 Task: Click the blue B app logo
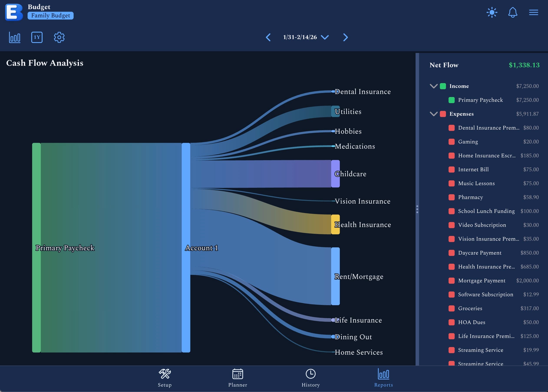pyautogui.click(x=14, y=12)
